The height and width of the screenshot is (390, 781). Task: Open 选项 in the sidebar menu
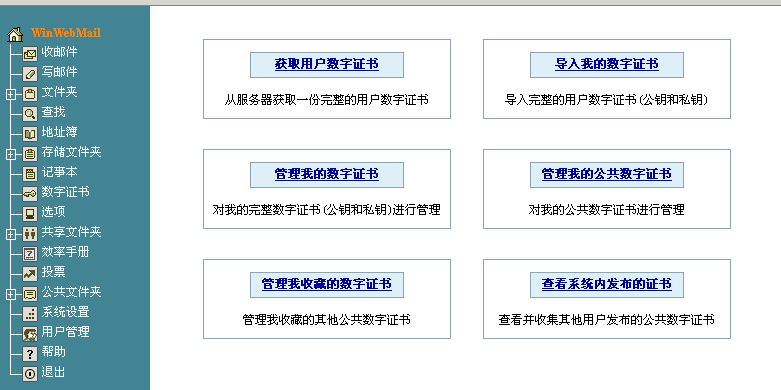click(53, 212)
